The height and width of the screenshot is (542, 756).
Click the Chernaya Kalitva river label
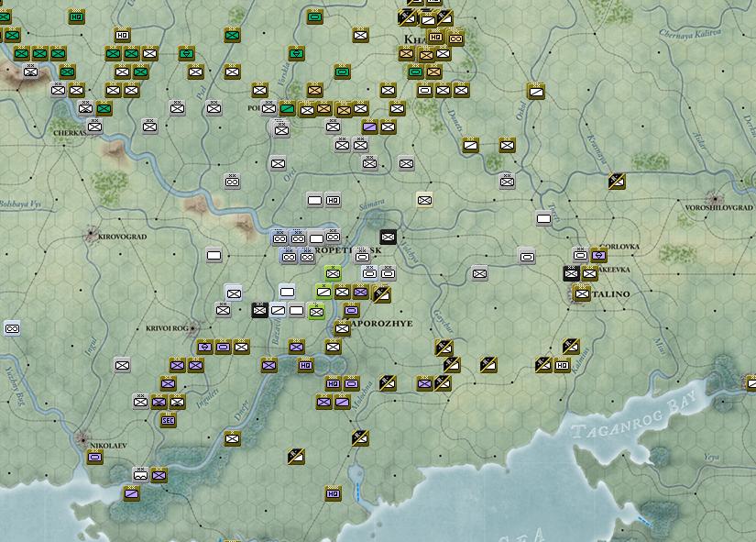pos(690,33)
